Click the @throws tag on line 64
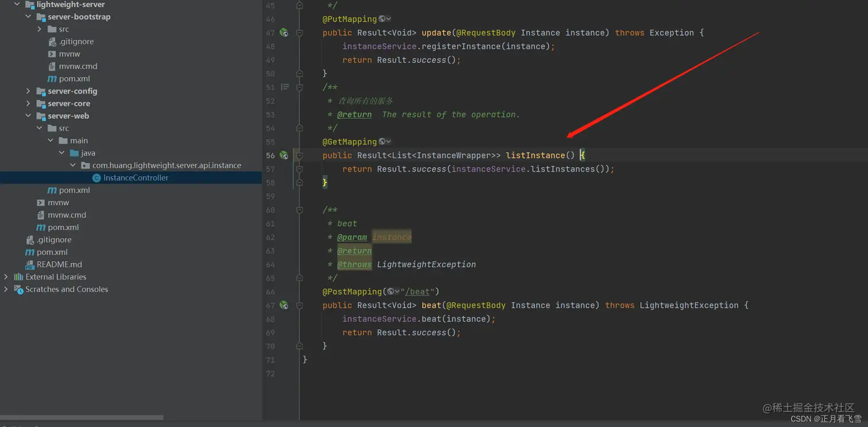Image resolution: width=868 pixels, height=427 pixels. 354,265
